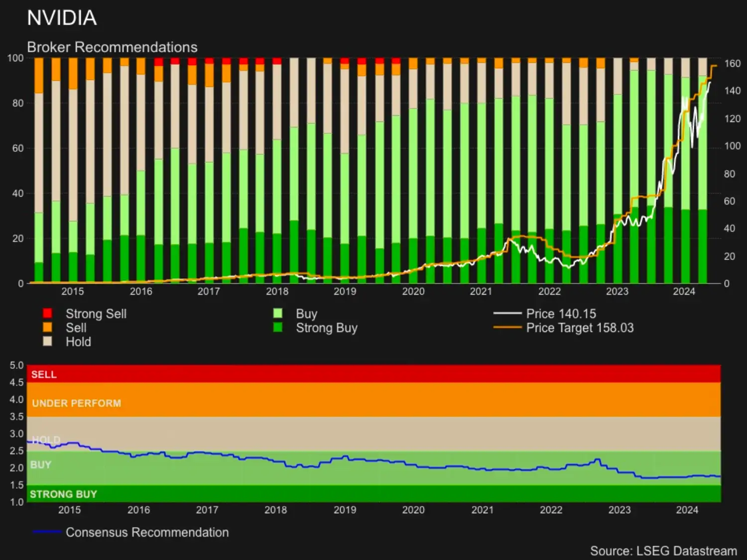Click the 120 price axis label
This screenshot has height=560, width=747.
click(x=733, y=118)
